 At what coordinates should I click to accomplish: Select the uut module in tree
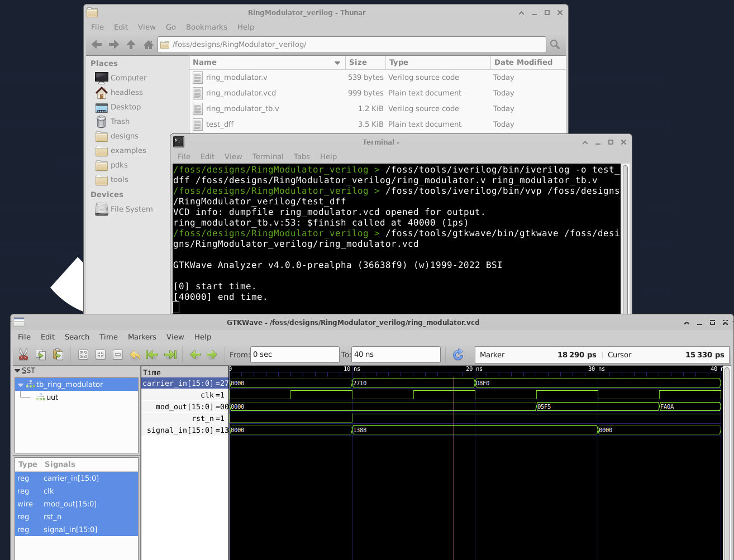[x=52, y=398]
